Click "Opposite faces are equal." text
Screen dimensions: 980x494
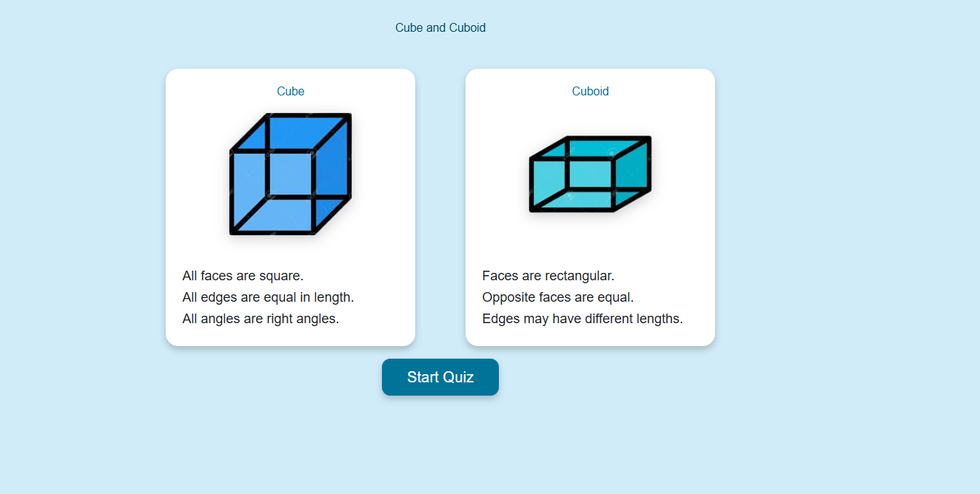tap(557, 297)
